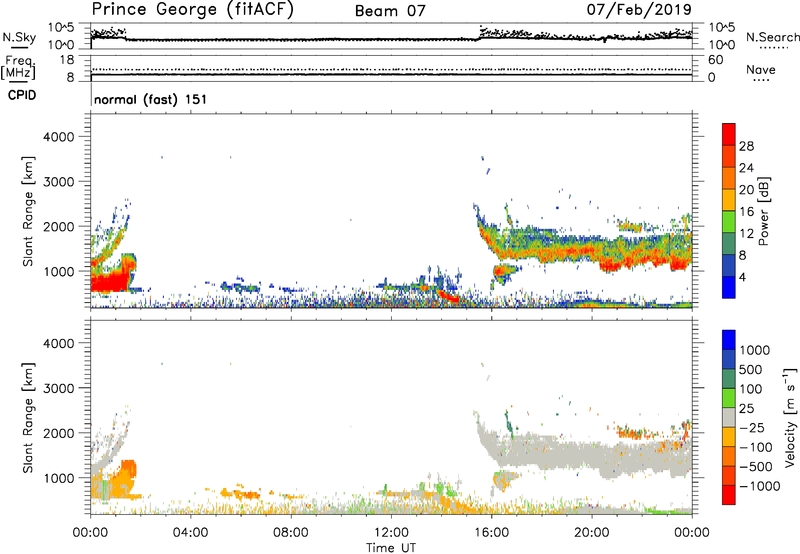Click the '16:00' time axis label
The width and height of the screenshot is (800, 554).
click(491, 533)
